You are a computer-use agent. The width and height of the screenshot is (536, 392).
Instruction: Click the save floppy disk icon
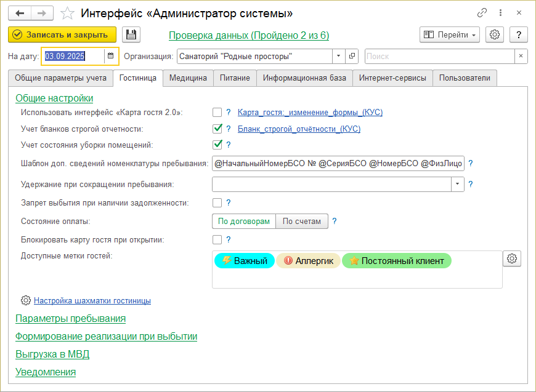coord(131,35)
